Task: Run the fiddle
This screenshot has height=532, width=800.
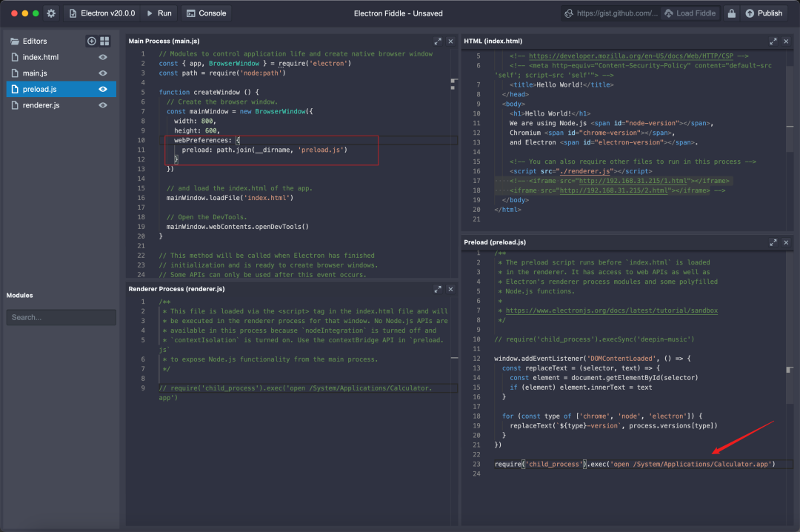Action: pos(159,13)
